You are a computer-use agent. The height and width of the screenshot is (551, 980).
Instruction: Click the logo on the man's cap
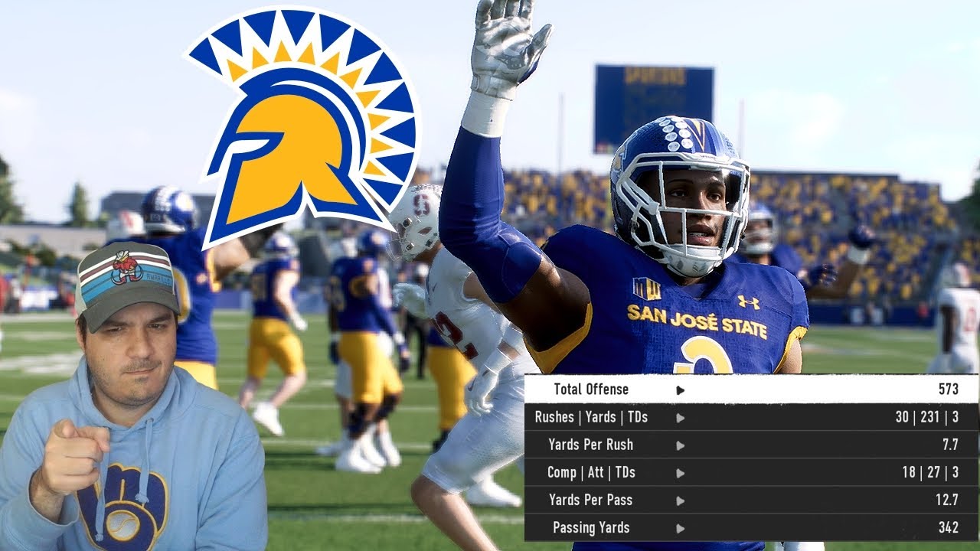[126, 266]
